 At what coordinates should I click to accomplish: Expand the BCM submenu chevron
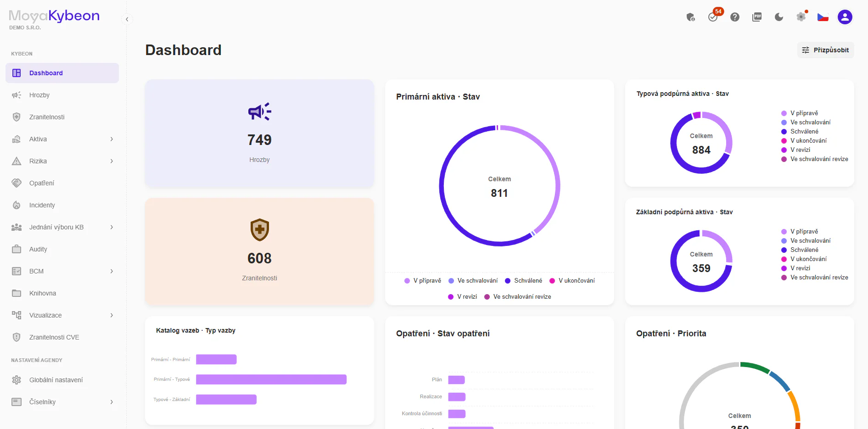112,271
